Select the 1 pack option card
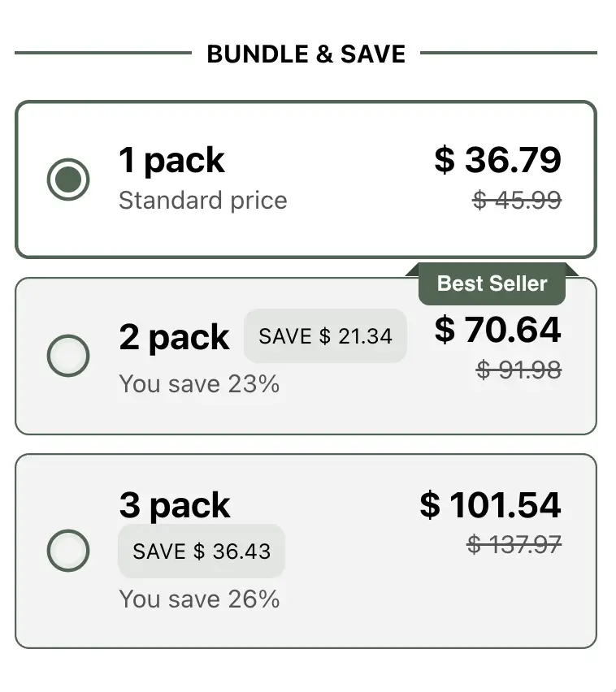The width and height of the screenshot is (616, 692). 306,179
